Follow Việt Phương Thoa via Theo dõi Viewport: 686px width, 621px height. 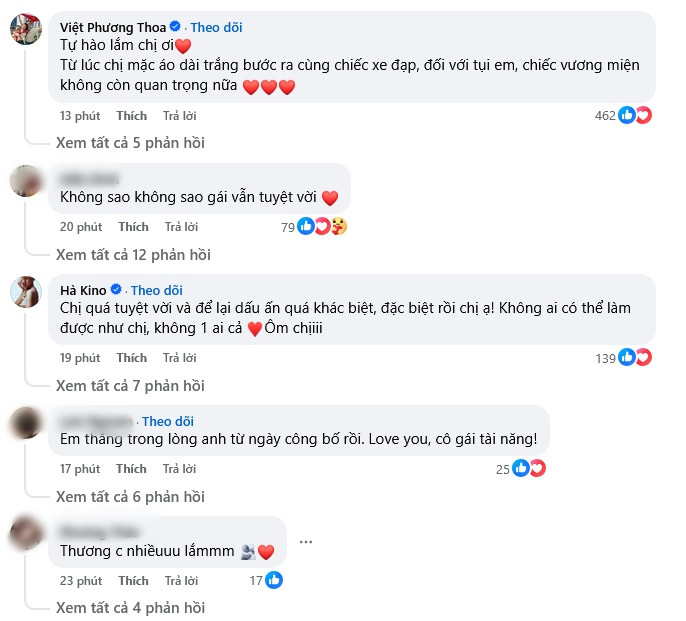pos(216,27)
